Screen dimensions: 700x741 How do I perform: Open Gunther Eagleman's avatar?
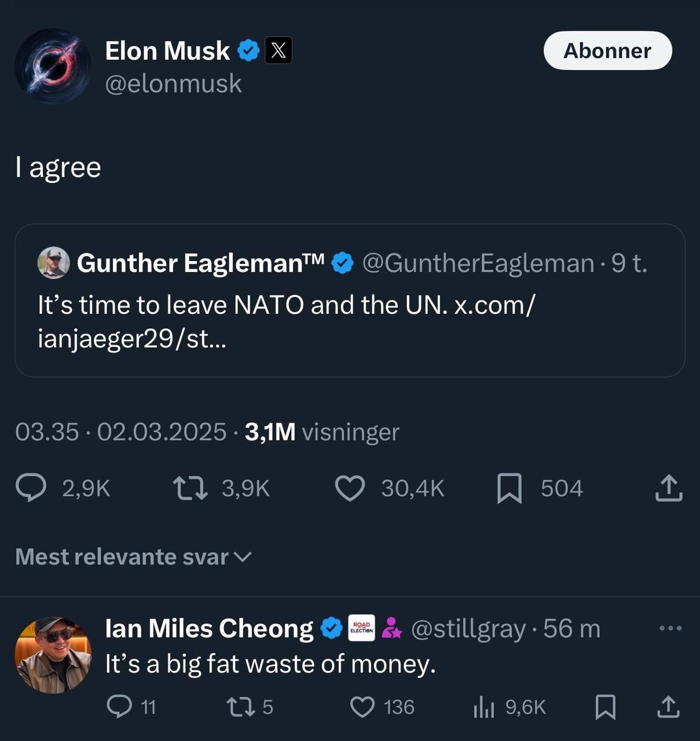[53, 263]
